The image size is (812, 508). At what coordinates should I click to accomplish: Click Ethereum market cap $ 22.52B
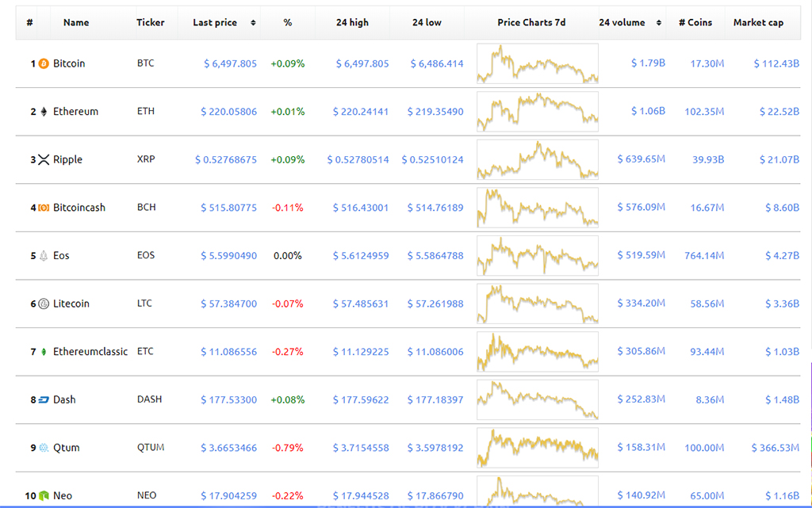[779, 112]
